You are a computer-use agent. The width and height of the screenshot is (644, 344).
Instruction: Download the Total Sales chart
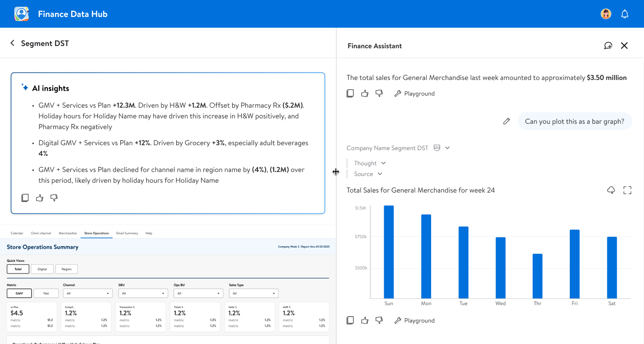(x=611, y=190)
